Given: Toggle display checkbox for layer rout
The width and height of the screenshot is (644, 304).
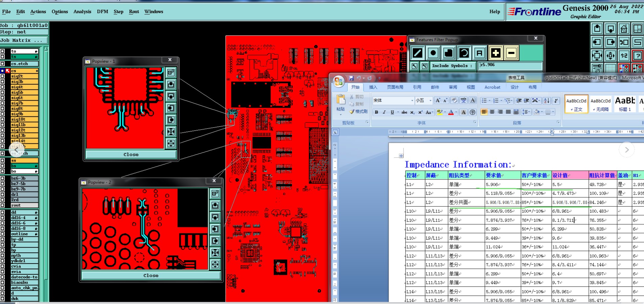Looking at the screenshot, I should [x=3, y=205].
